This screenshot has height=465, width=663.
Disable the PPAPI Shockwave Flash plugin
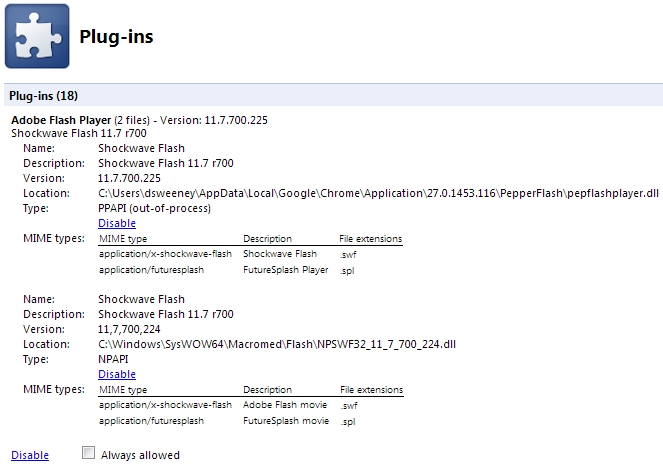tap(117, 223)
